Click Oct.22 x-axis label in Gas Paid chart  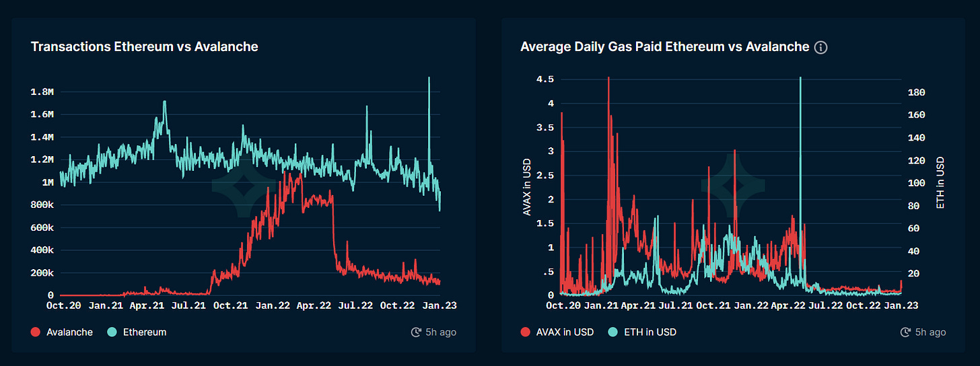pos(863,305)
